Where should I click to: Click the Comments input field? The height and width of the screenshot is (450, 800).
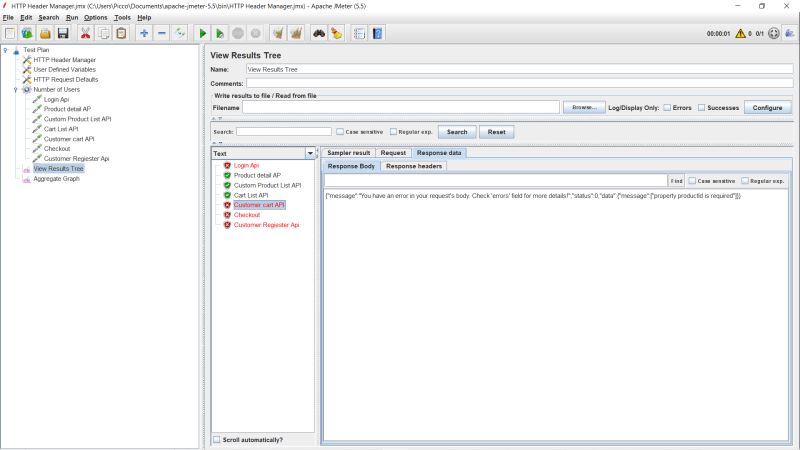519,83
